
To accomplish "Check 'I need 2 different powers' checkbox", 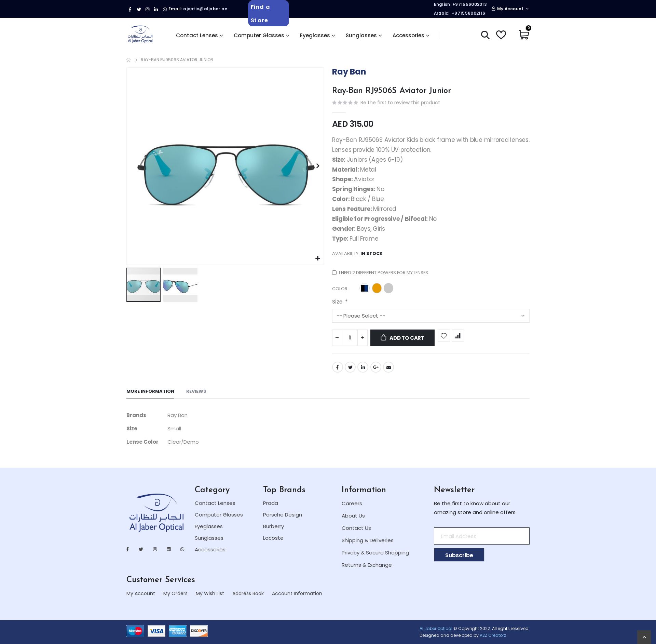I will click(x=334, y=272).
